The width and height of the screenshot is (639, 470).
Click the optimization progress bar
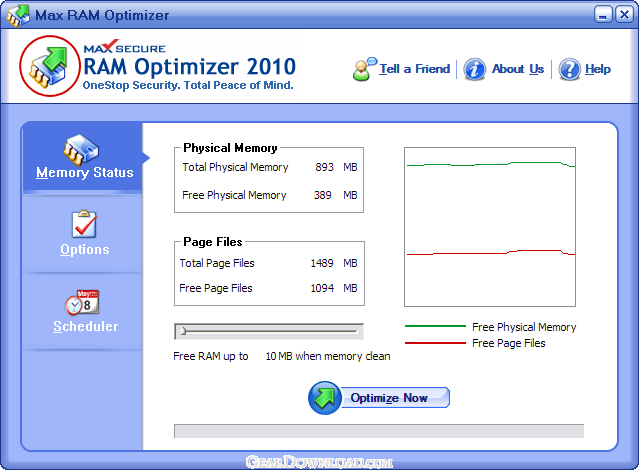click(379, 431)
